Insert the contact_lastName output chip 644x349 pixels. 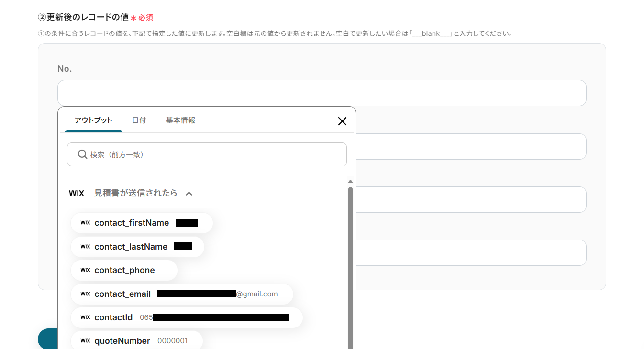[x=137, y=247]
